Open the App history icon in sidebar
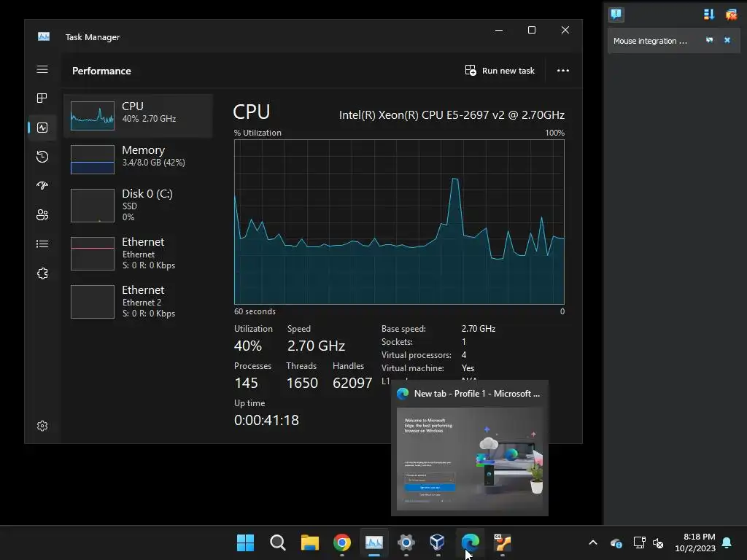This screenshot has height=560, width=747. [x=42, y=157]
